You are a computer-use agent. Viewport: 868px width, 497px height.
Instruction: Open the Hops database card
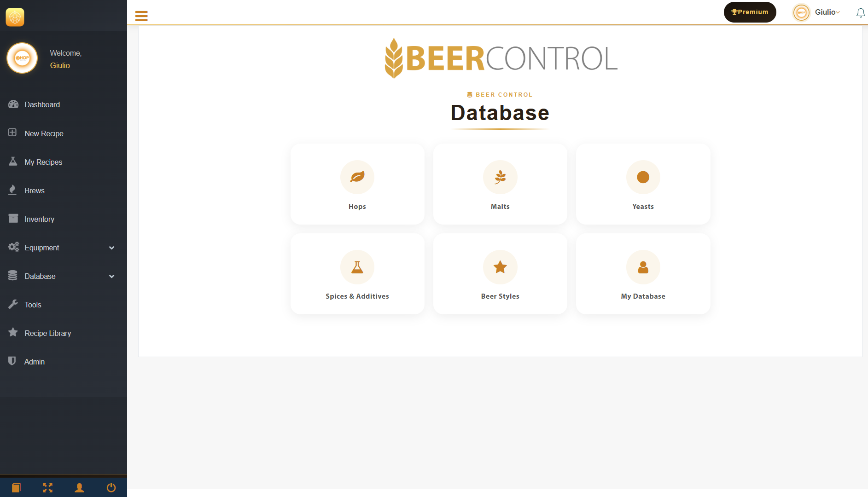point(357,184)
